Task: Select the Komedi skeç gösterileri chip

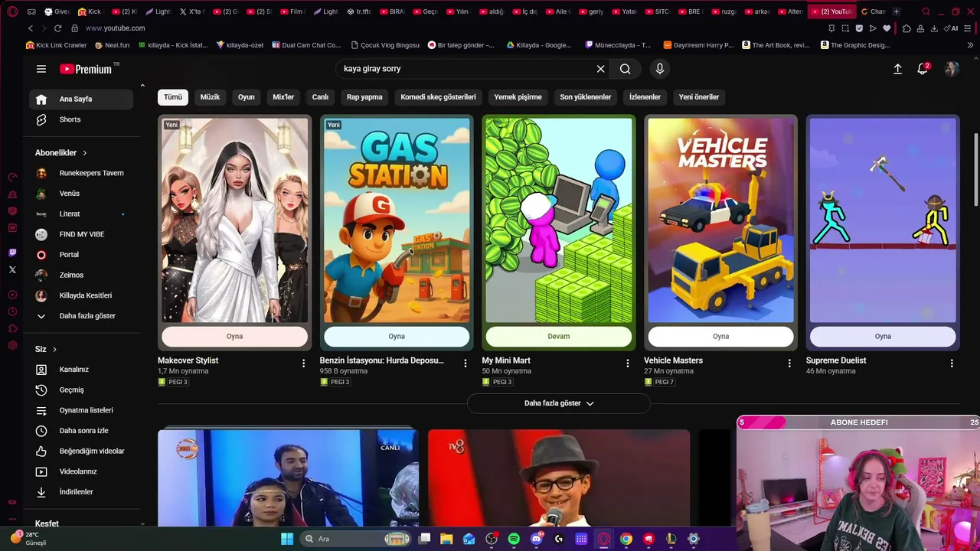Action: coord(438,97)
